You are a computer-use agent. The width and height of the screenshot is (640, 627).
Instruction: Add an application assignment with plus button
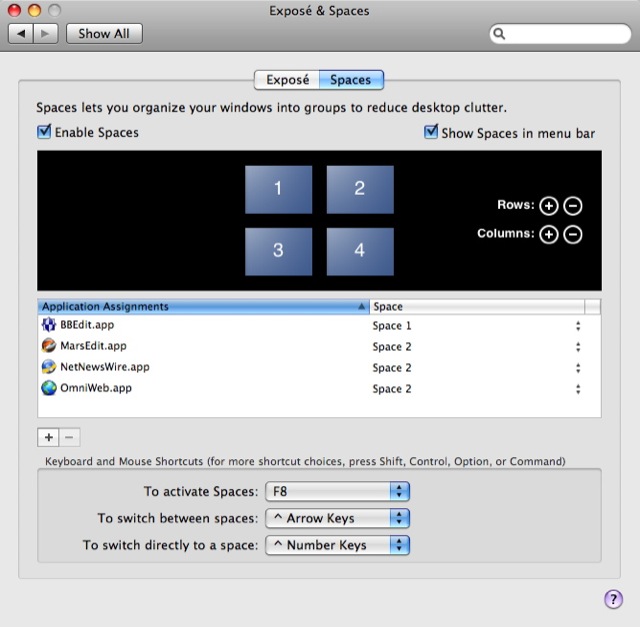(x=48, y=438)
